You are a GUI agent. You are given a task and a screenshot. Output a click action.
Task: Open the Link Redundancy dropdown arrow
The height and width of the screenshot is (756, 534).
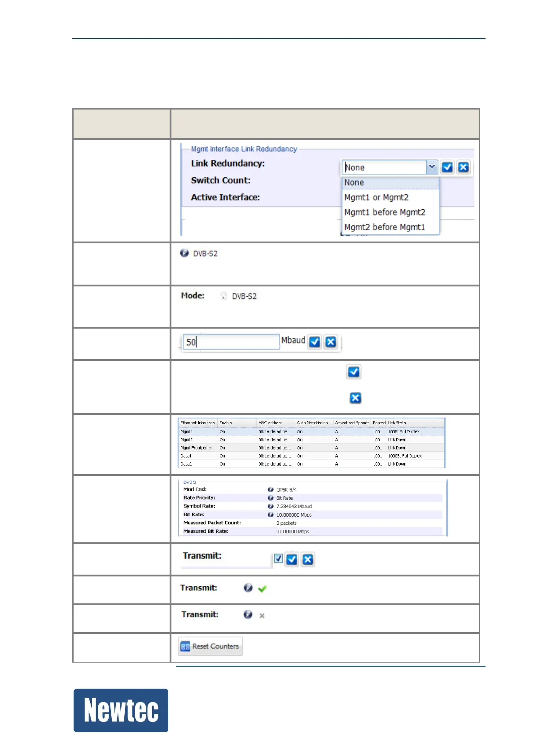431,167
